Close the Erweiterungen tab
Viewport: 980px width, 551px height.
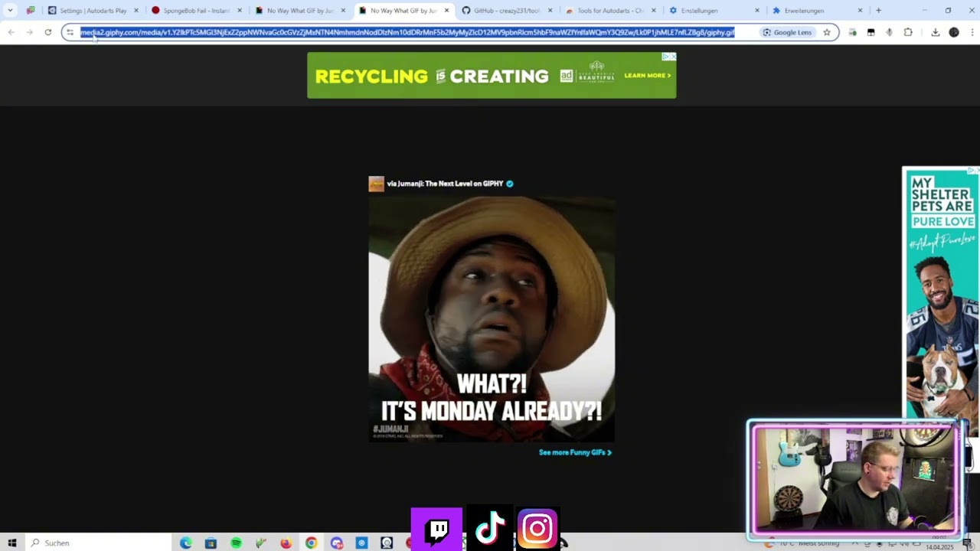point(860,11)
